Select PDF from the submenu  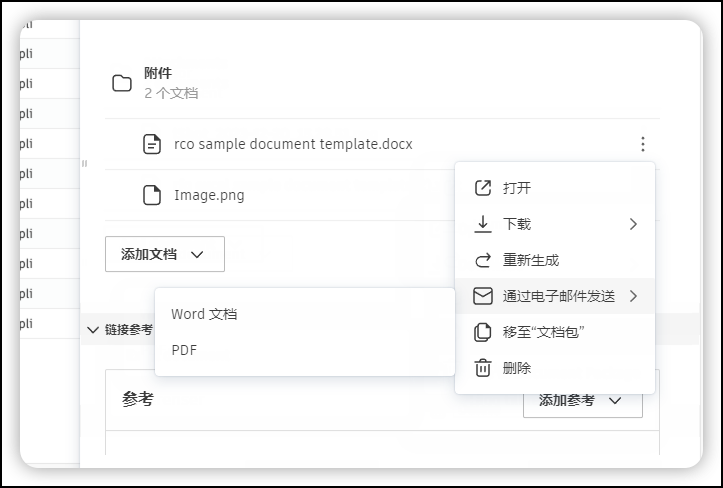(x=184, y=350)
